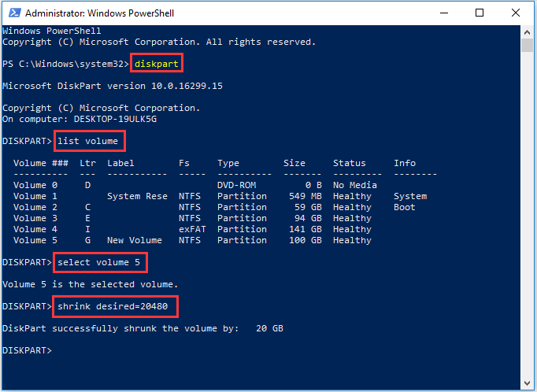The width and height of the screenshot is (537, 392).
Task: Click the 'Volume 4' row label
Action: 35,229
